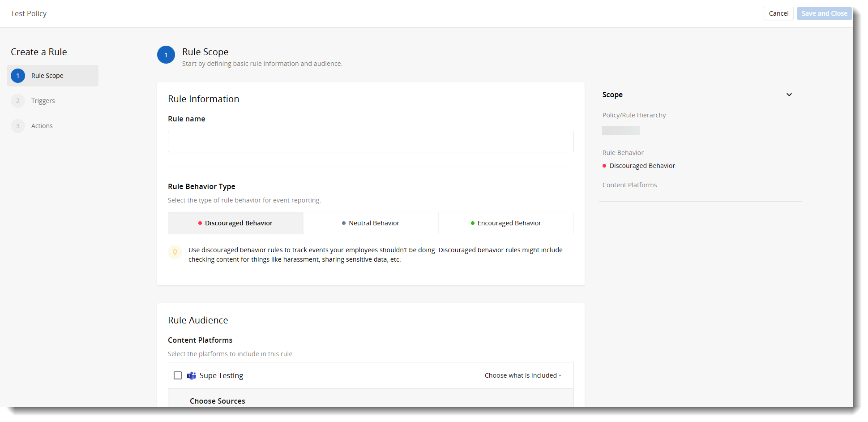Go to the Triggers step
The height and width of the screenshot is (422, 868).
[x=43, y=101]
